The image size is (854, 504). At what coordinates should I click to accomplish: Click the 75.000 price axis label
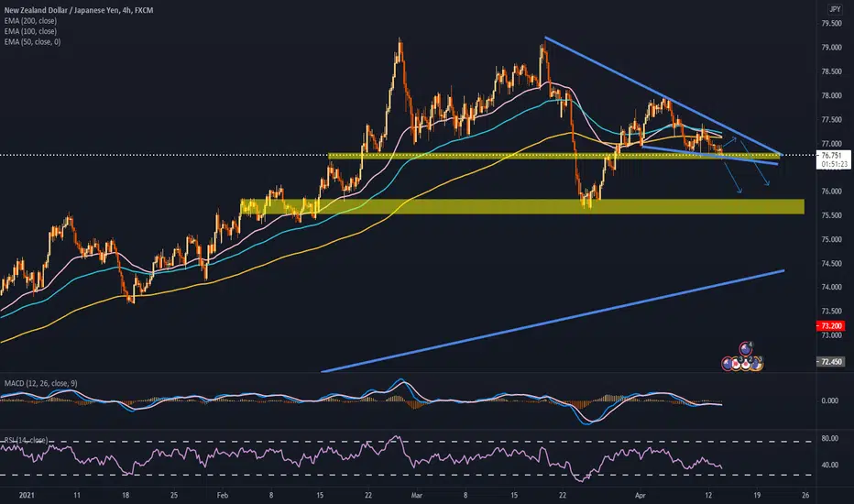click(x=831, y=239)
